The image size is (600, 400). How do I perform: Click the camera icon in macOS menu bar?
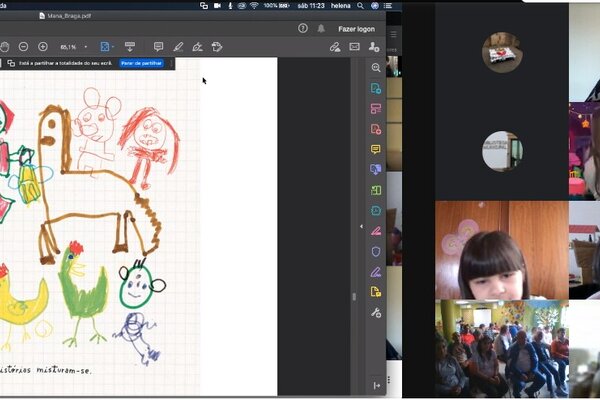217,5
